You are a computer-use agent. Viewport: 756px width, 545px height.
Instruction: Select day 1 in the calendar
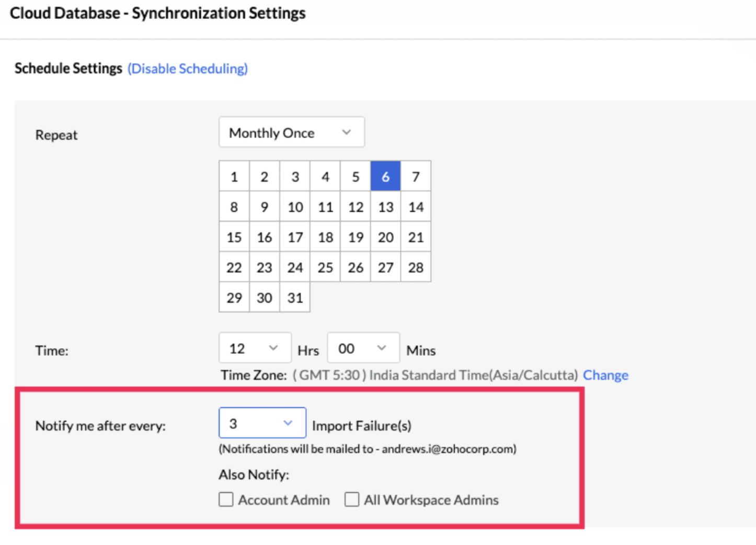pyautogui.click(x=234, y=177)
